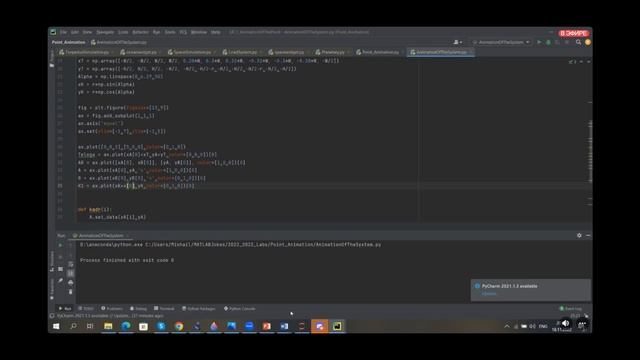
Task: Open the Windows taskbar search
Action: [73, 326]
